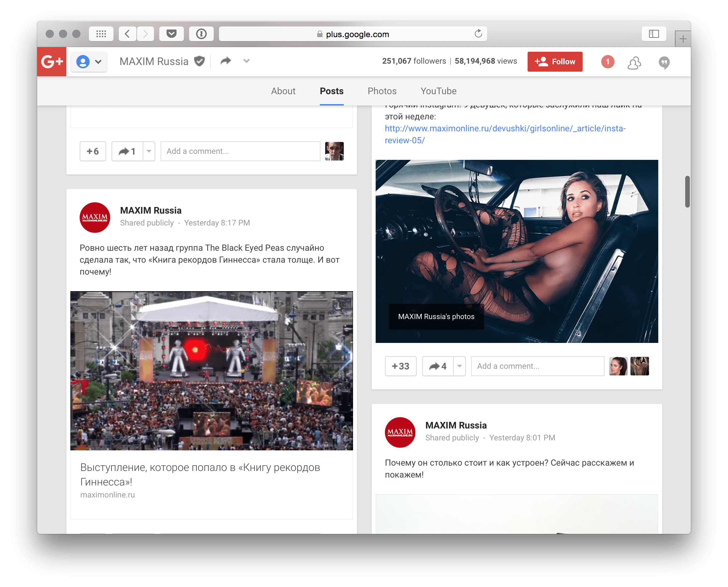Screen dimensions: 728x587
Task: Switch to the Photos tab
Action: (382, 91)
